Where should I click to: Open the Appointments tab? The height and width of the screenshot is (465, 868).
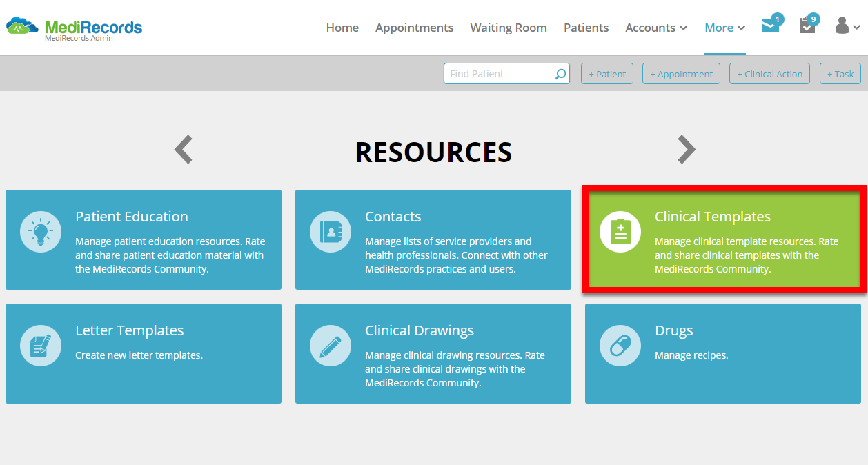pyautogui.click(x=415, y=28)
